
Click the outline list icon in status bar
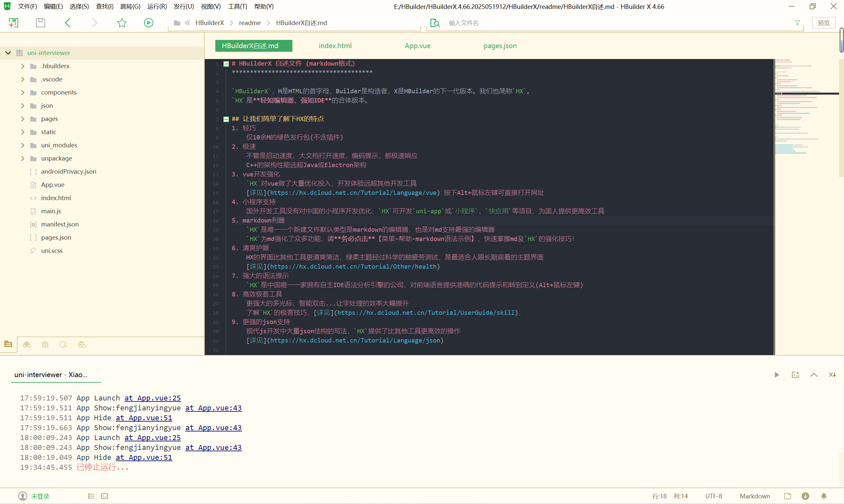pyautogui.click(x=91, y=496)
